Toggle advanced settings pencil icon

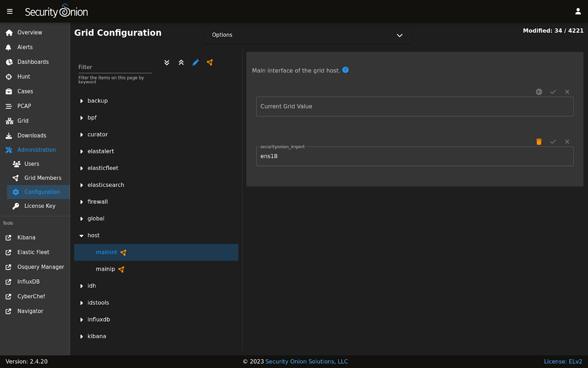coord(196,63)
